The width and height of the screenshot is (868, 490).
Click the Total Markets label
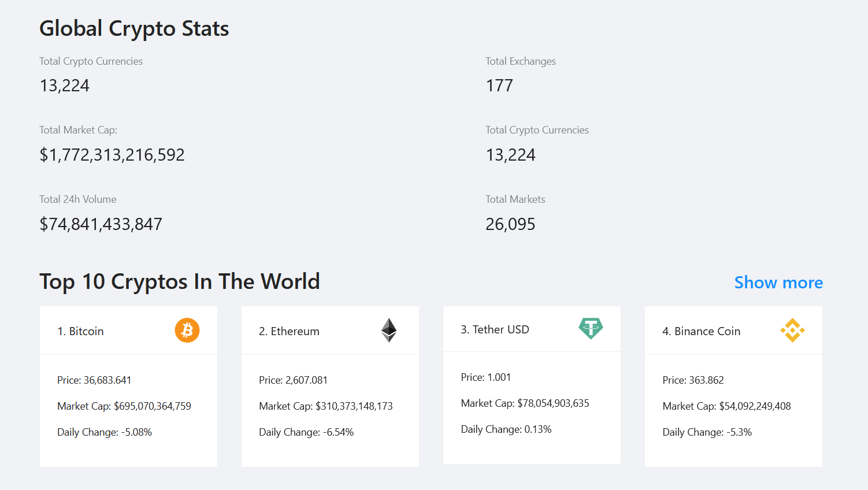click(x=515, y=199)
